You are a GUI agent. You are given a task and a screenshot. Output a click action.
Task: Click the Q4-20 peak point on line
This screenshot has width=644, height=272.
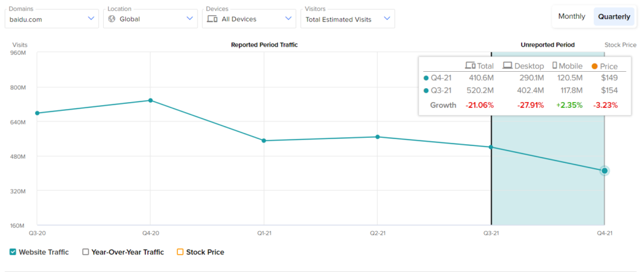click(150, 100)
